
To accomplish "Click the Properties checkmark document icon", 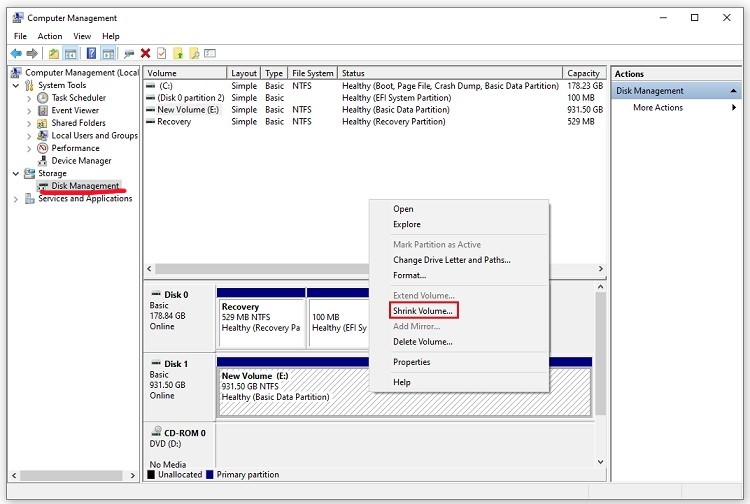I will tap(162, 54).
